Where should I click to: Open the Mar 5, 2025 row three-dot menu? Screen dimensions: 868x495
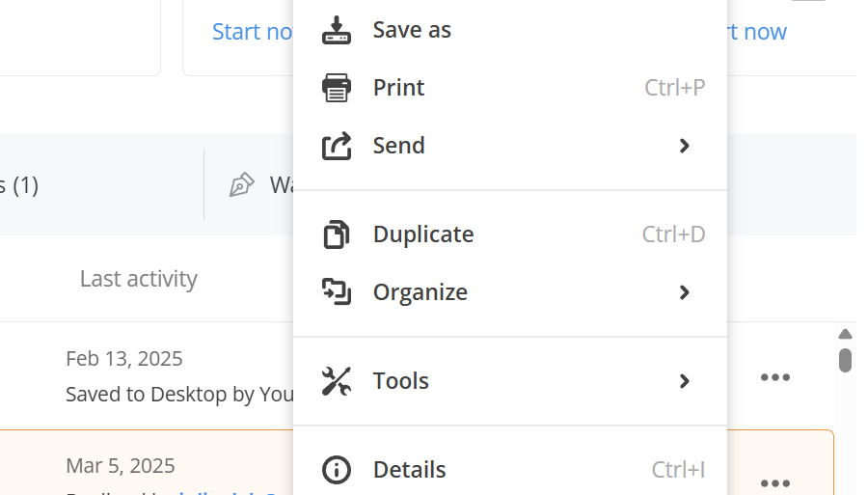point(775,482)
